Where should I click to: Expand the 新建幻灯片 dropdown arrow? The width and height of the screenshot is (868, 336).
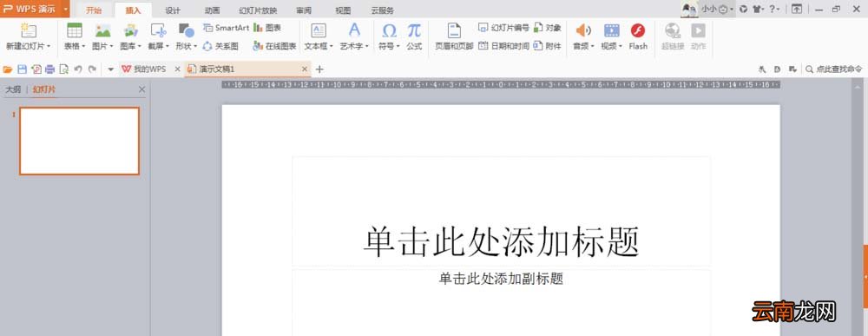[x=49, y=47]
